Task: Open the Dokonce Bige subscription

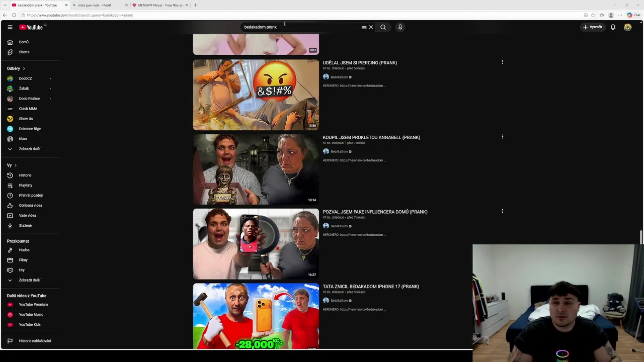Action: click(x=30, y=129)
